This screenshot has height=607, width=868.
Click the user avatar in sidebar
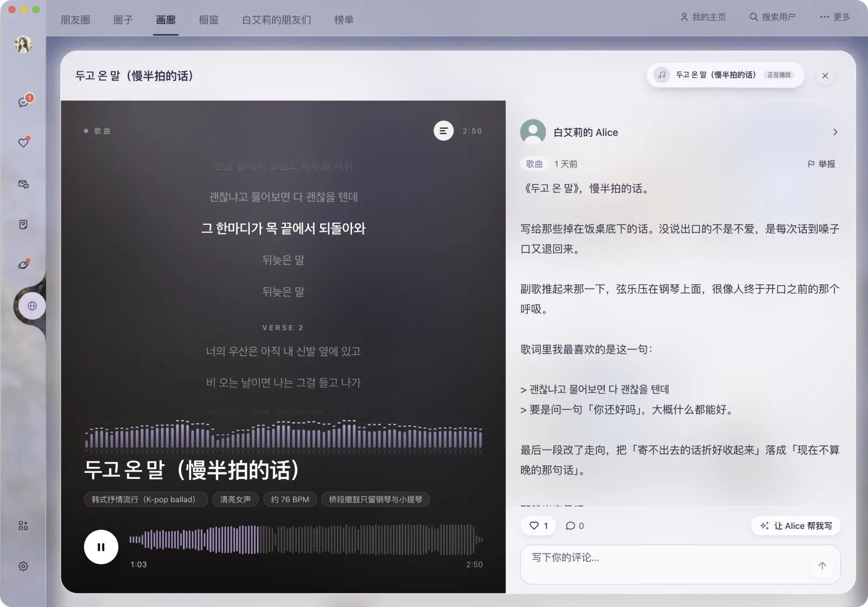click(23, 44)
